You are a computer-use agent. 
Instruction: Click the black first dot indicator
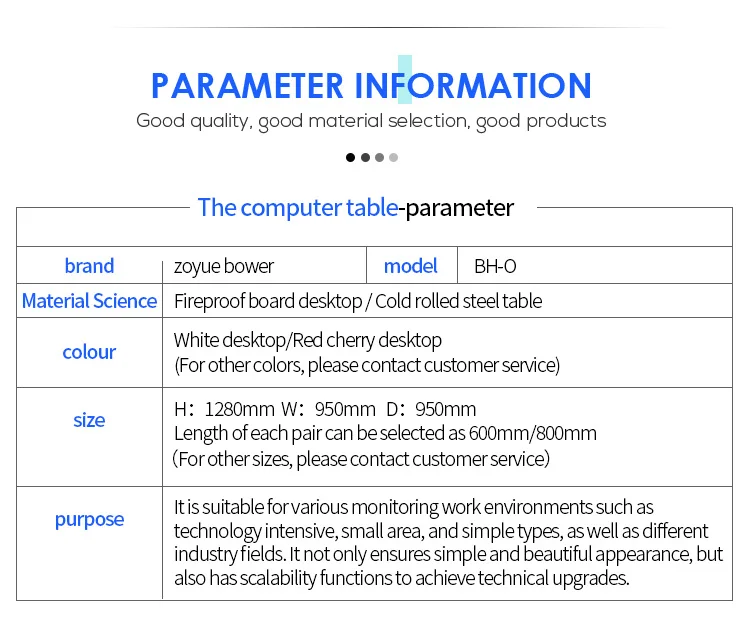[351, 157]
